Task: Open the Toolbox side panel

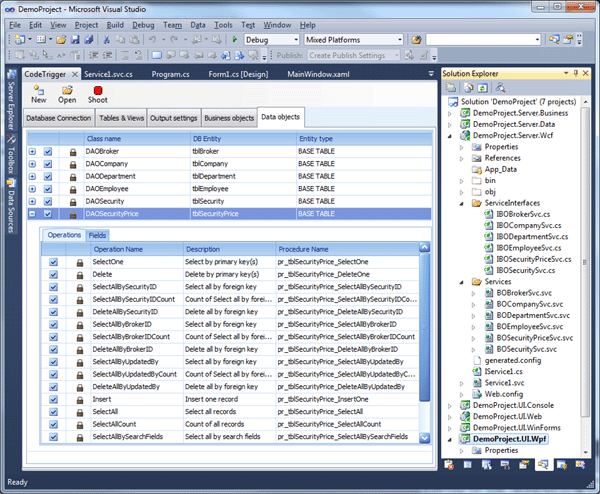Action: [11, 155]
